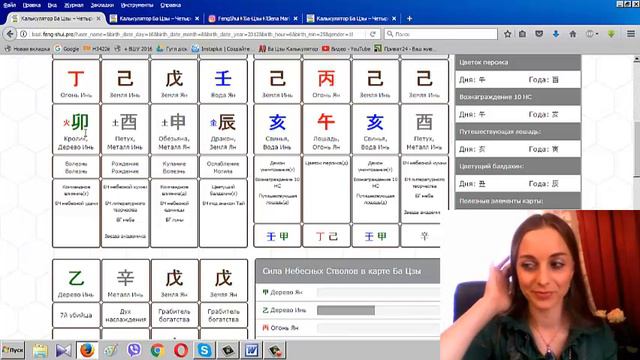Open the Файл menu
The width and height of the screenshot is (640, 360).
pos(9,5)
